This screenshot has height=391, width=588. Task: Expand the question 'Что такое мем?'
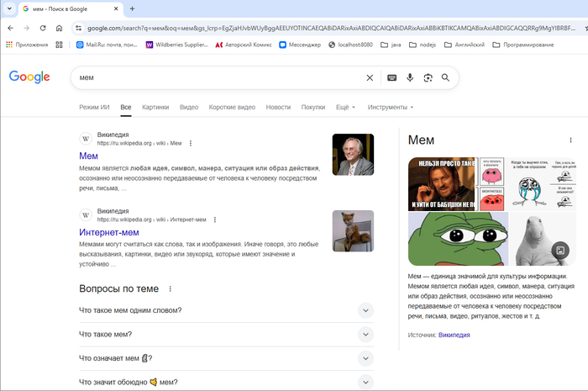[226, 335]
